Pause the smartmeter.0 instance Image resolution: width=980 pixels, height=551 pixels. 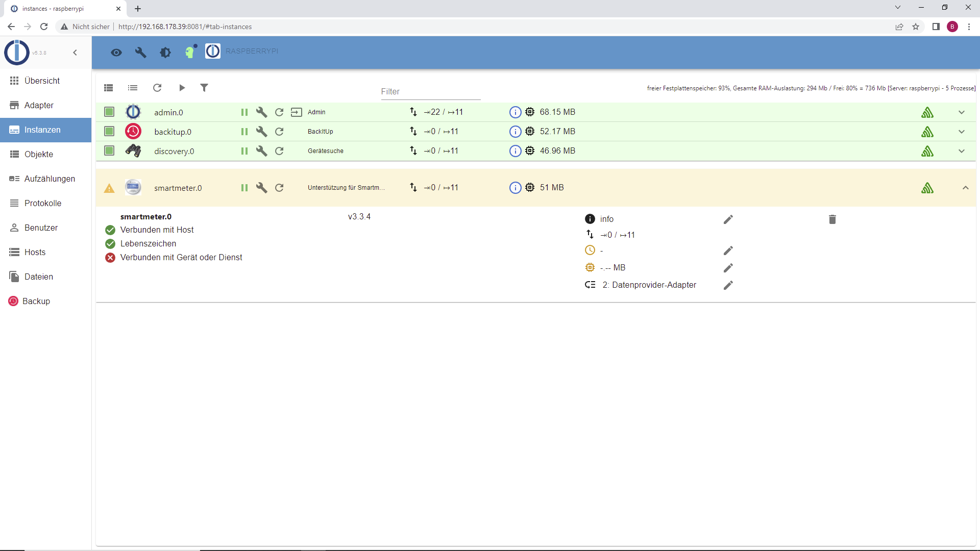pyautogui.click(x=244, y=188)
